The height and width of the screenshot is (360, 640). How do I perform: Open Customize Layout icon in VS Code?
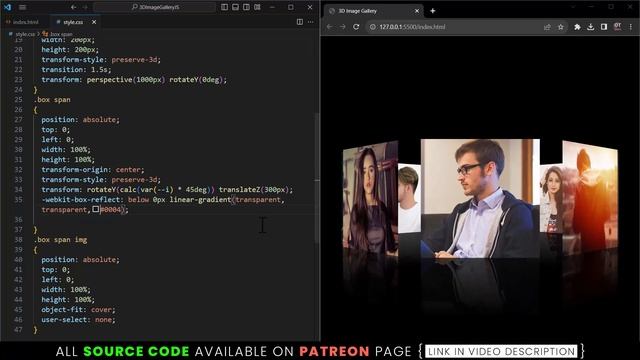(258, 7)
